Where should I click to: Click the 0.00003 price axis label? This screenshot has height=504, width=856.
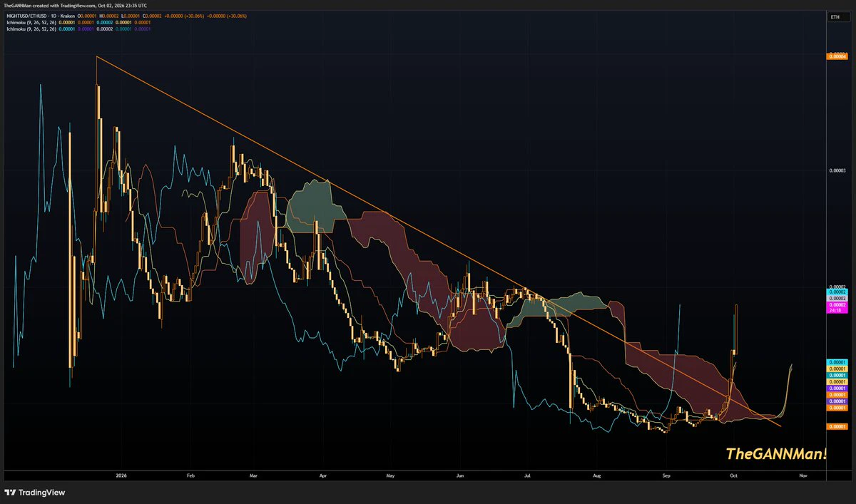(836, 170)
